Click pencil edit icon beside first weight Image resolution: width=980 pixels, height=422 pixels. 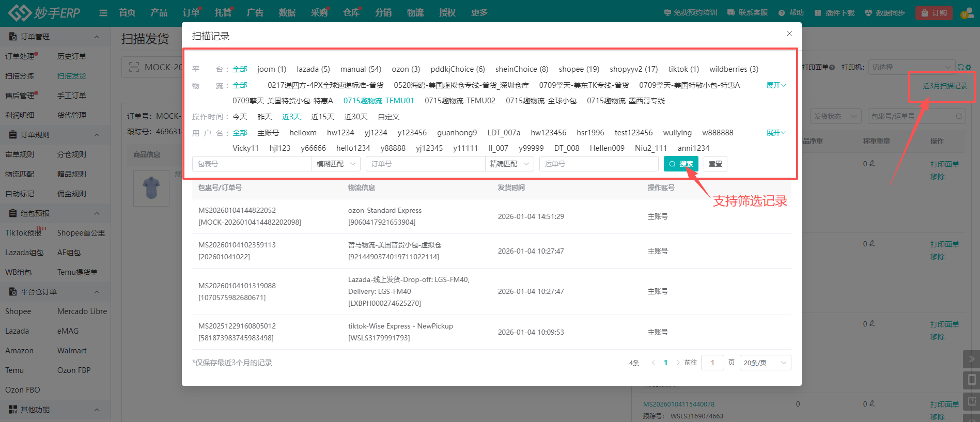(873, 163)
